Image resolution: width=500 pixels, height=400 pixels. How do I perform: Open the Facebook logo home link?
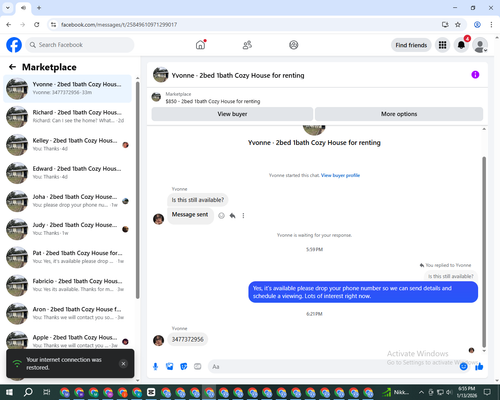(x=14, y=45)
